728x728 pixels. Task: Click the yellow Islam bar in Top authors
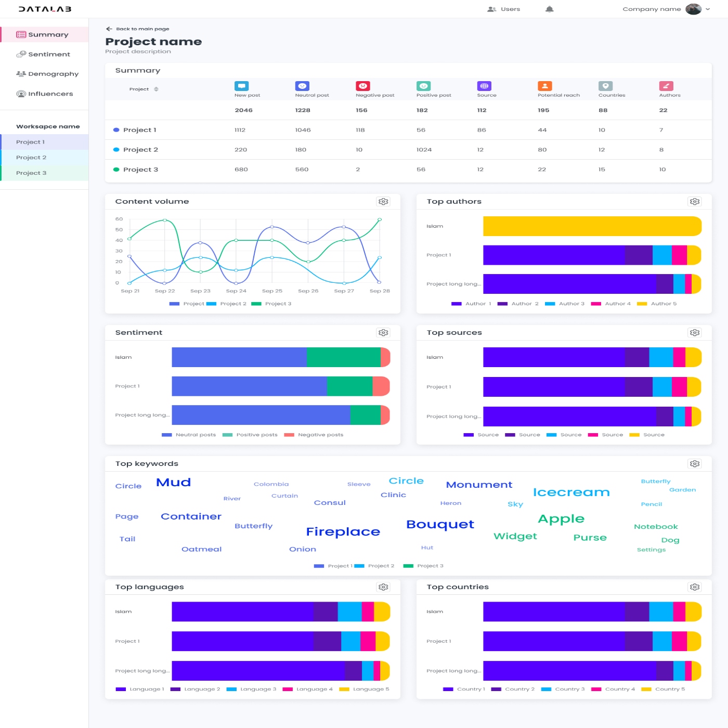(592, 226)
